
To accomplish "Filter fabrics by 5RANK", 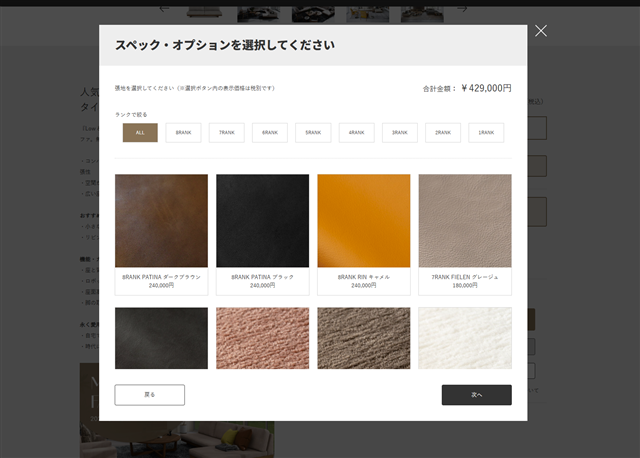I will tap(313, 132).
